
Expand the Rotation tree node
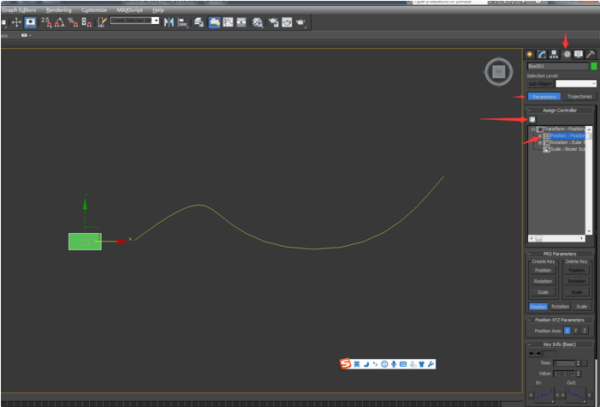(x=540, y=143)
